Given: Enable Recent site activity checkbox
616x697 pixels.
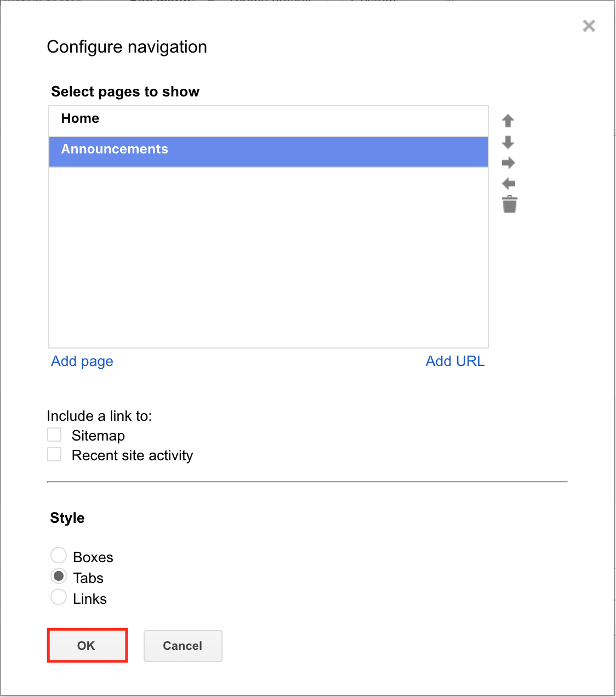Looking at the screenshot, I should 54,454.
